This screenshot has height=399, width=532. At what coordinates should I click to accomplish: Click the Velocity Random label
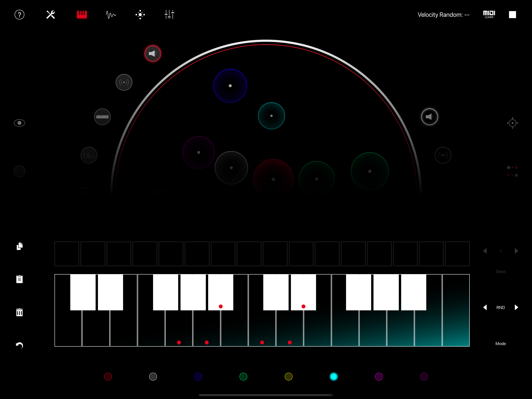click(443, 15)
